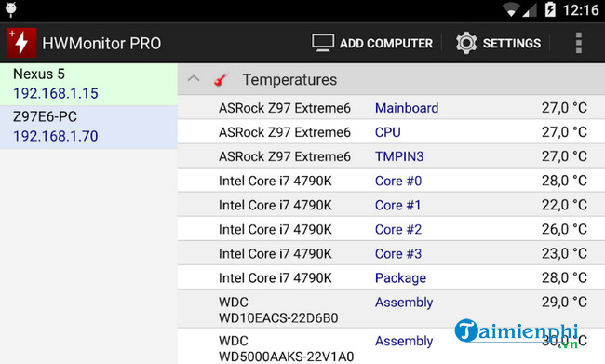Click the 192.168.1.70 address
Screen dimensions: 605x364
click(56, 136)
